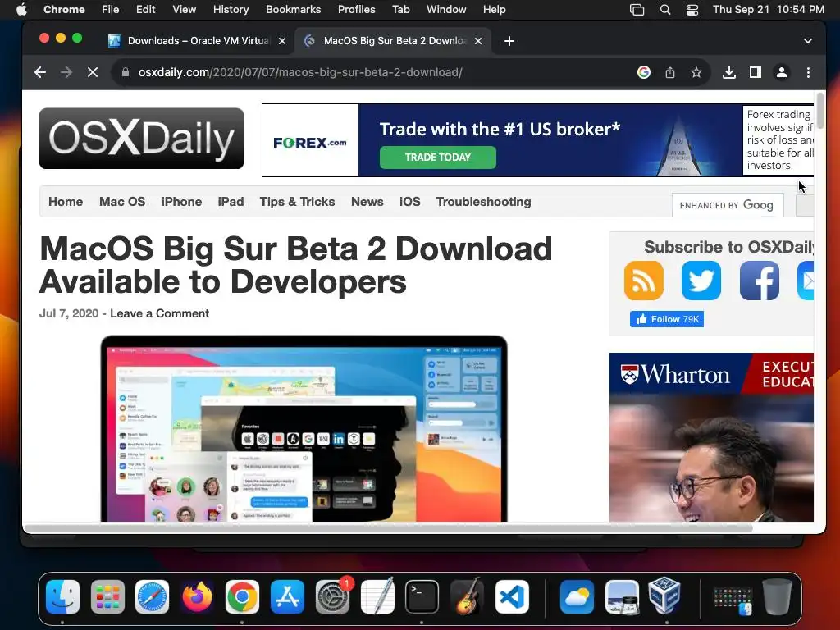
Task: Toggle the Chrome side panel icon
Action: coord(756,72)
